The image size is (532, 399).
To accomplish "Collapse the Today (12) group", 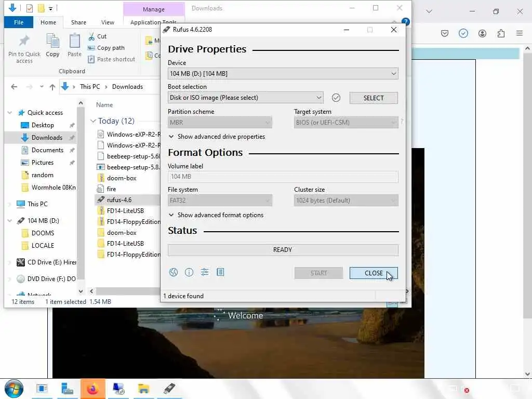I will 94,121.
